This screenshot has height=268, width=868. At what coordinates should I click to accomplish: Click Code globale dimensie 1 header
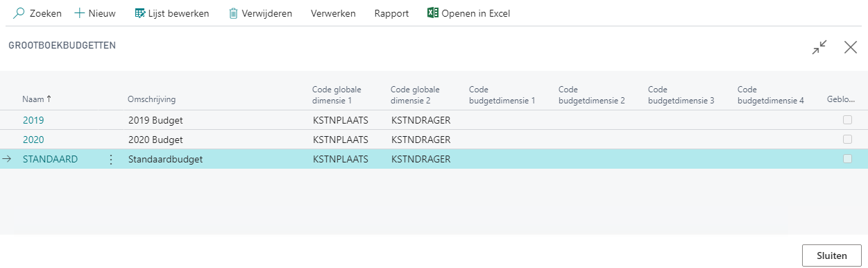337,94
